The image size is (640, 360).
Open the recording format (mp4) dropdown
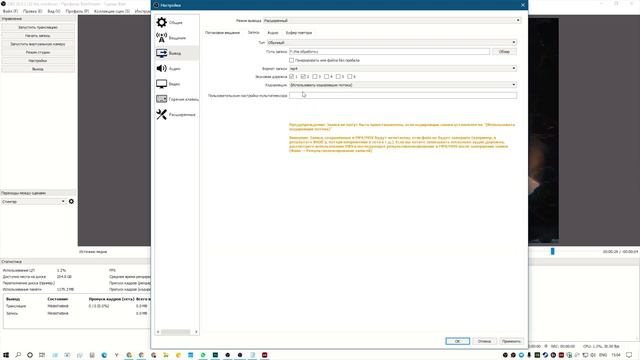(x=403, y=69)
